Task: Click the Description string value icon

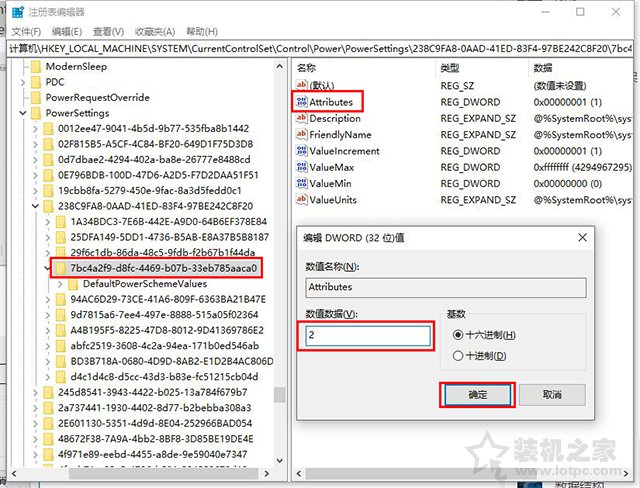Action: 302,118
